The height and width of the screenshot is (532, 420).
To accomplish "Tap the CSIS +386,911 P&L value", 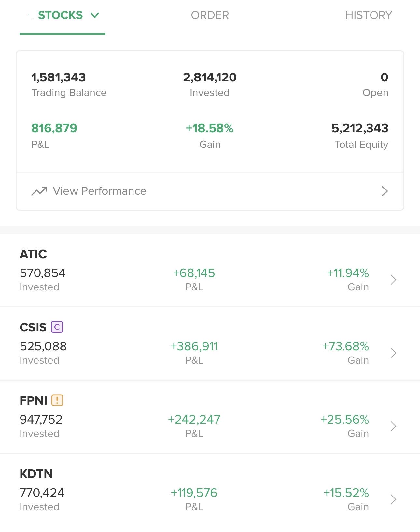I will click(x=194, y=346).
